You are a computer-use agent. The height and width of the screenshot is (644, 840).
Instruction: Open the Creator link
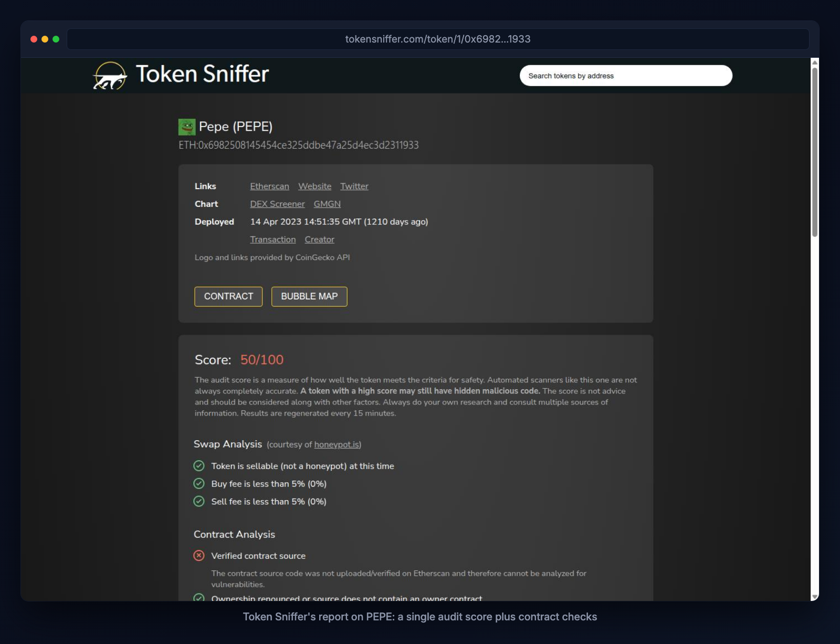[319, 240]
